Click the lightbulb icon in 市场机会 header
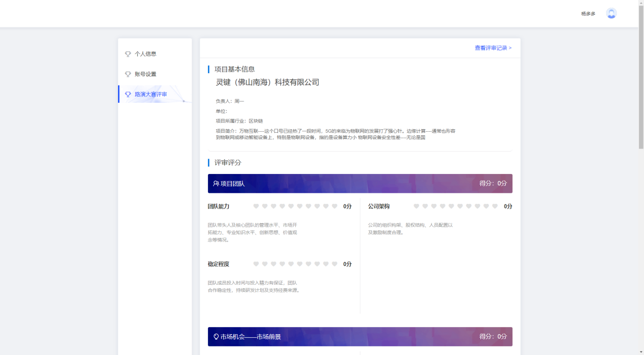 [216, 337]
